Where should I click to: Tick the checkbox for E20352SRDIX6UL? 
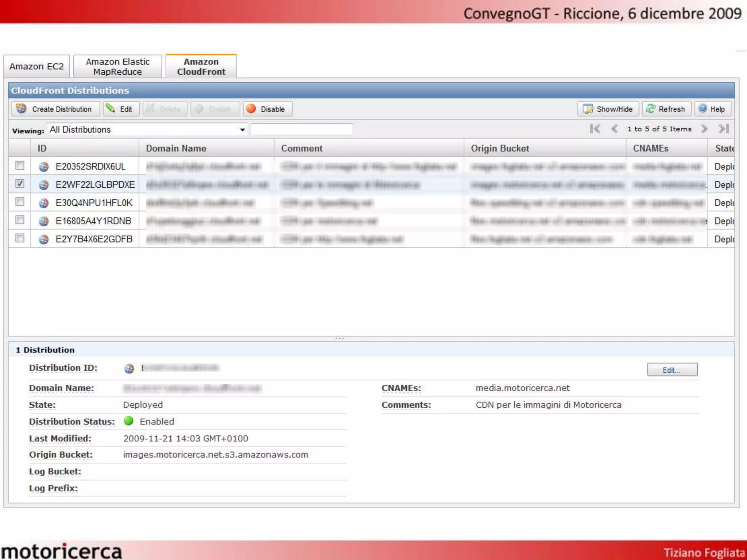pyautogui.click(x=20, y=166)
